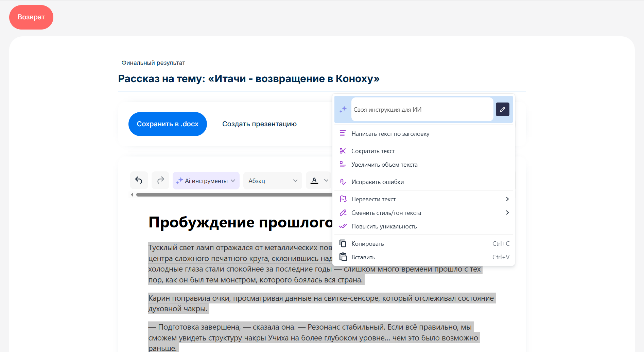
Task: Click the redo arrow icon
Action: [x=160, y=180]
